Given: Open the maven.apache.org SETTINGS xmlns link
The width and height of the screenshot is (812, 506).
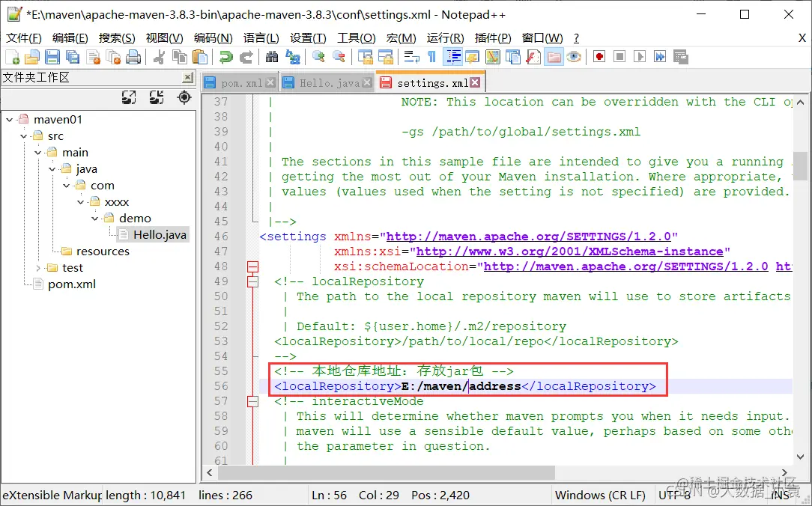Looking at the screenshot, I should [529, 237].
